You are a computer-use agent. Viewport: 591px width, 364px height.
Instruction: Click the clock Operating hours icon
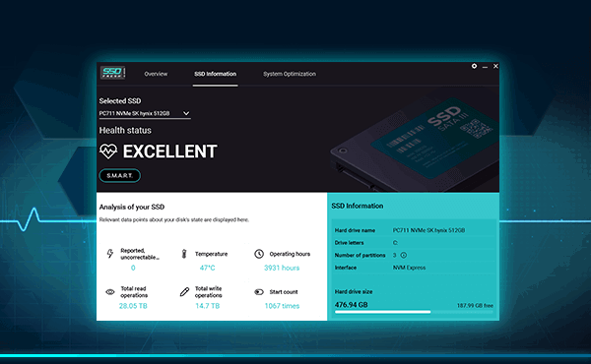(x=259, y=254)
